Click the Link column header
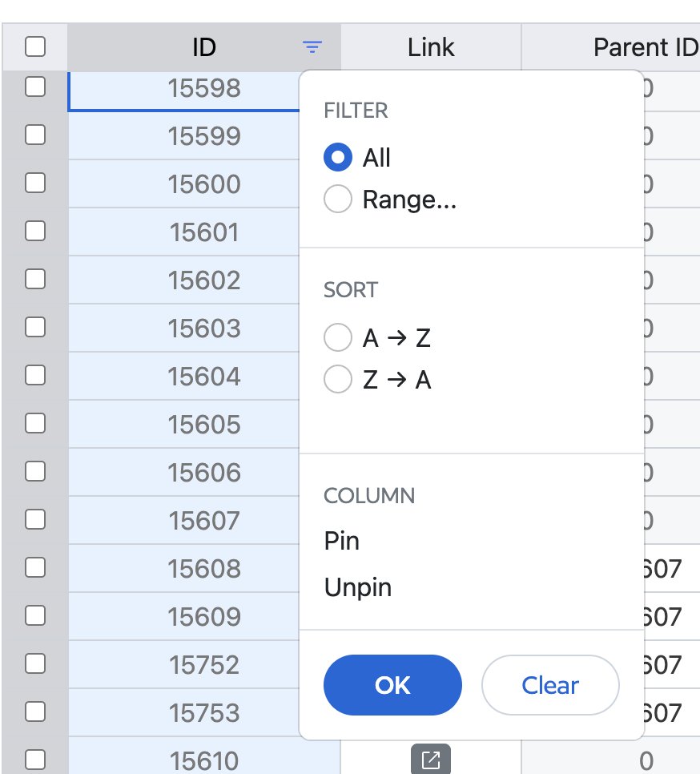This screenshot has width=700, height=774. (x=431, y=48)
